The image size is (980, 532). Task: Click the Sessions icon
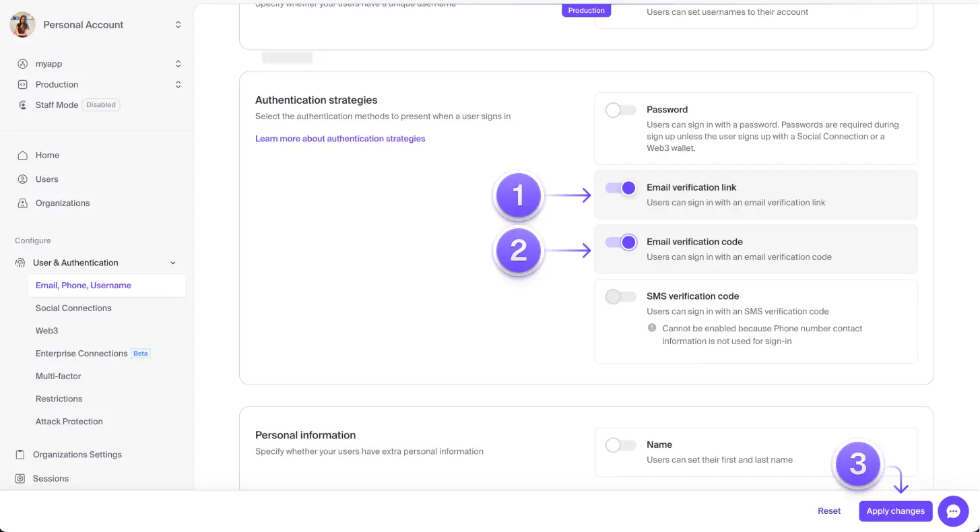[21, 478]
